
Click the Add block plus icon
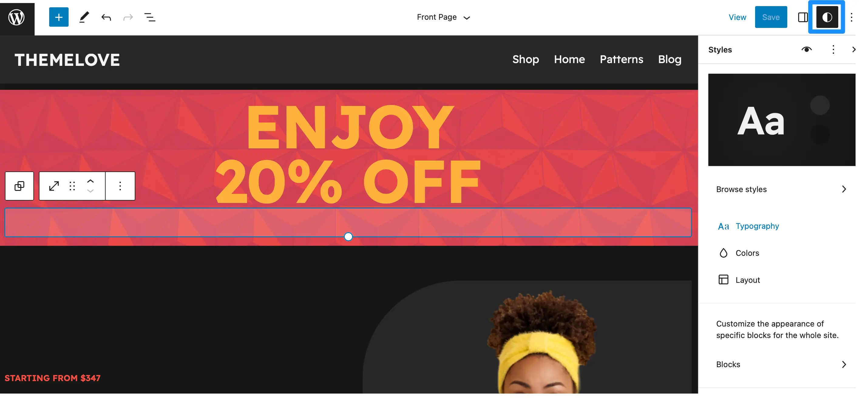coord(59,17)
